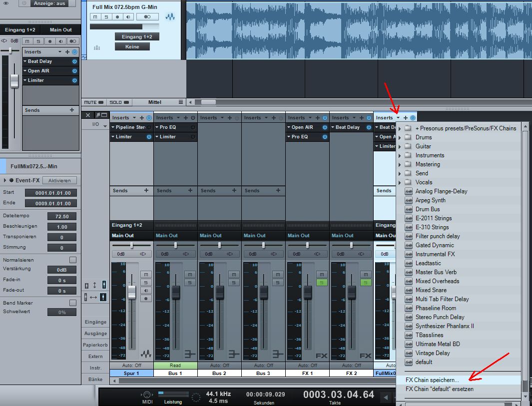The image size is (532, 406).
Task: Open the Spur 1 channel Inserts dropdown
Action: [134, 118]
